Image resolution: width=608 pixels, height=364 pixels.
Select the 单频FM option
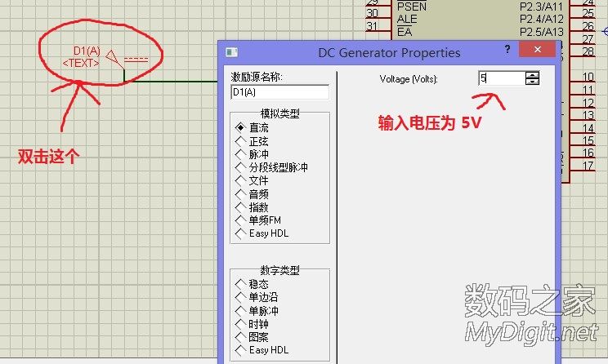[240, 220]
